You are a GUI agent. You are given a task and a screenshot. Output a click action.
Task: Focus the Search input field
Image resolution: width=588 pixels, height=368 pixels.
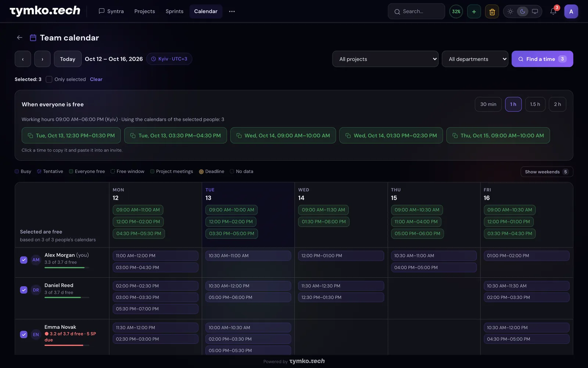tap(416, 11)
